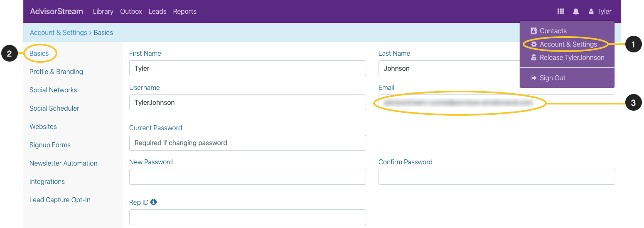Viewport: 644px width, 228px height.
Task: Click the Rep ID label
Action: [x=139, y=202]
